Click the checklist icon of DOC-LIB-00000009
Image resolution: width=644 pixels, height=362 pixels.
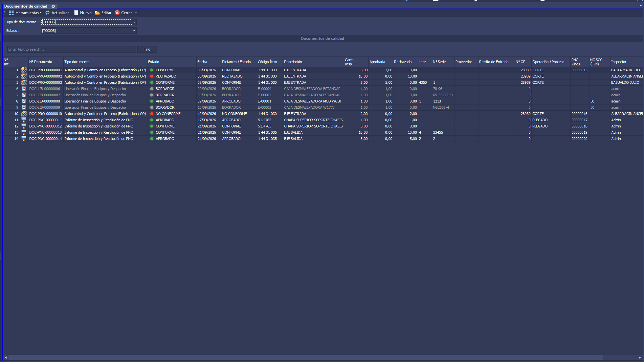(24, 107)
